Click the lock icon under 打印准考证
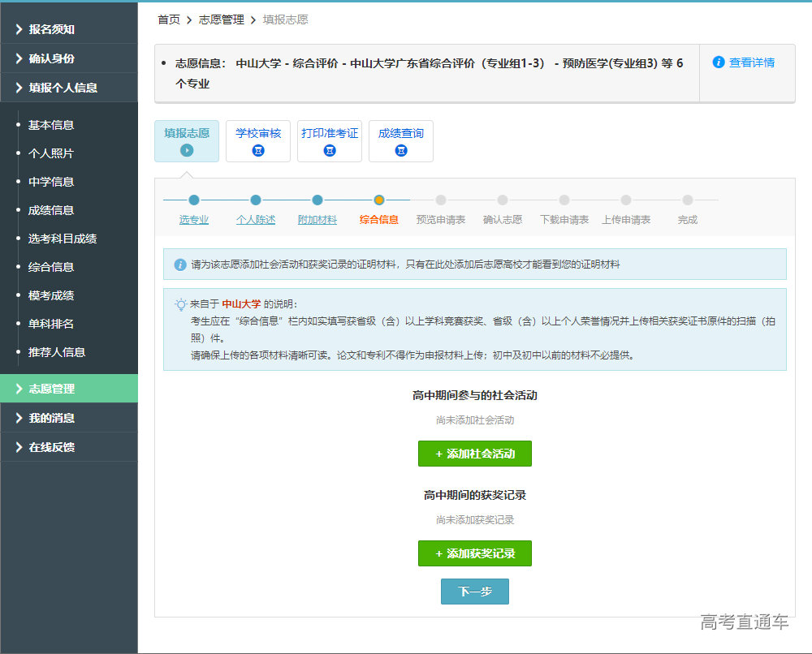 (x=329, y=149)
